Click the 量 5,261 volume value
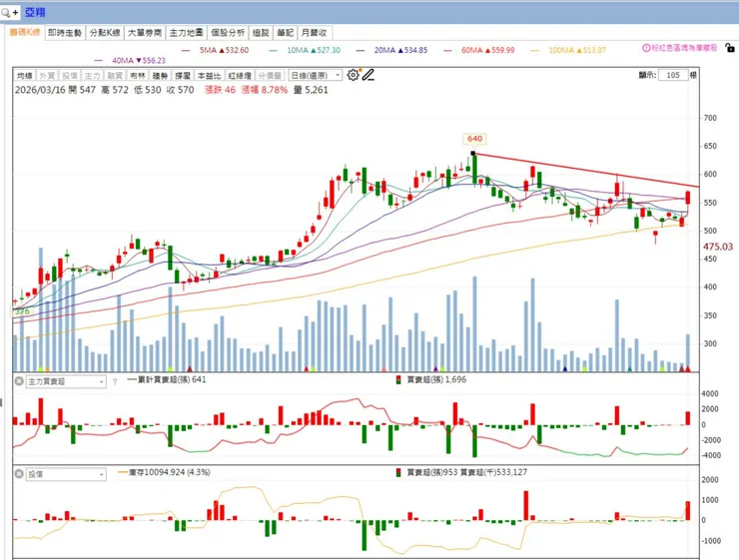739x560 pixels. pyautogui.click(x=311, y=90)
